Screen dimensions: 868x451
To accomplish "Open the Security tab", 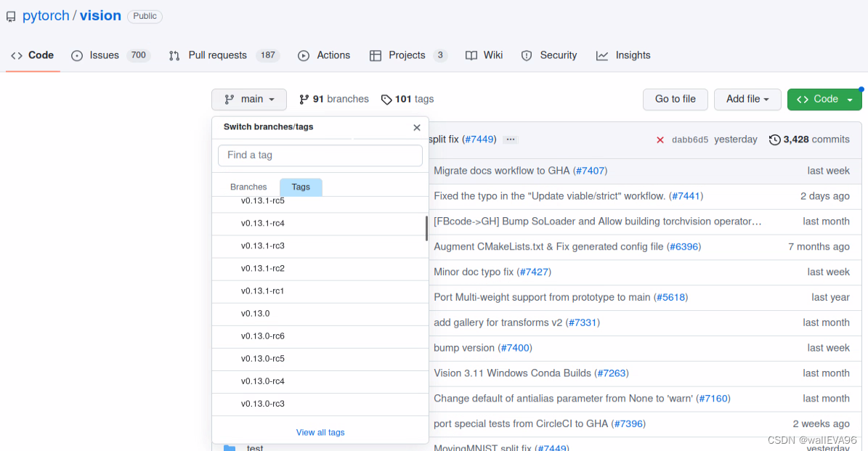I will tap(549, 55).
